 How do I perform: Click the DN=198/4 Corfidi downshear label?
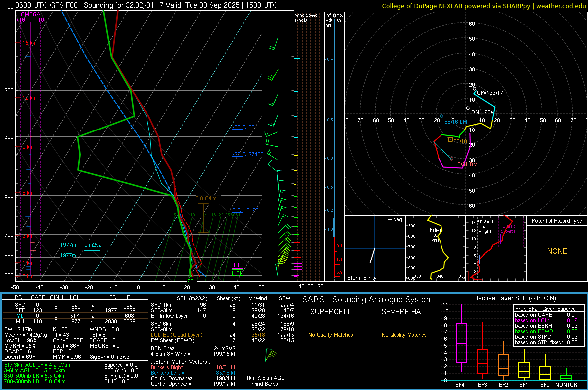coord(483,112)
